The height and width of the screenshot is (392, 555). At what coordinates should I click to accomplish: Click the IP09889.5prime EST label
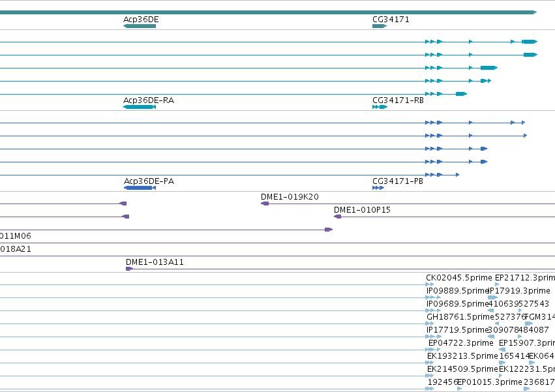pyautogui.click(x=457, y=291)
